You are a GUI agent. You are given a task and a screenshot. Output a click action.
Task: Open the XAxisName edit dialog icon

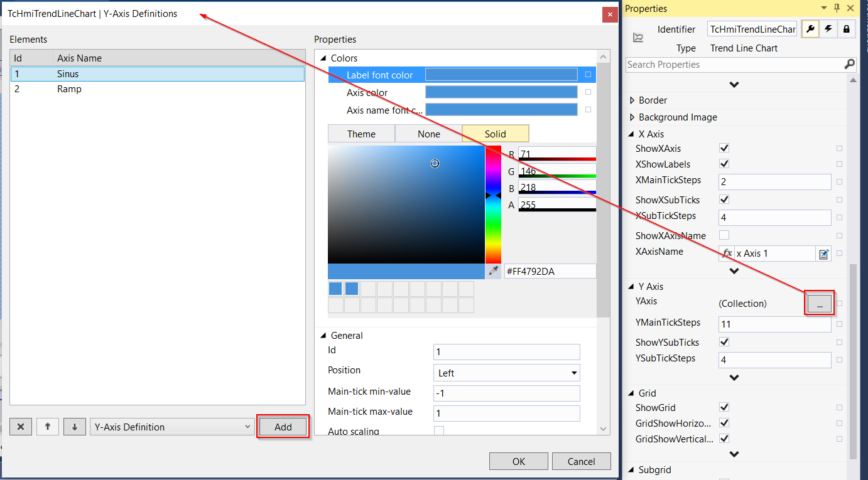[823, 254]
